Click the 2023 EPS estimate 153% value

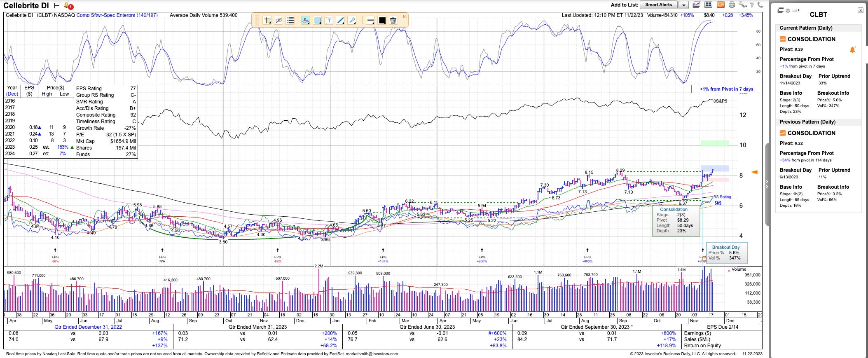[63, 147]
